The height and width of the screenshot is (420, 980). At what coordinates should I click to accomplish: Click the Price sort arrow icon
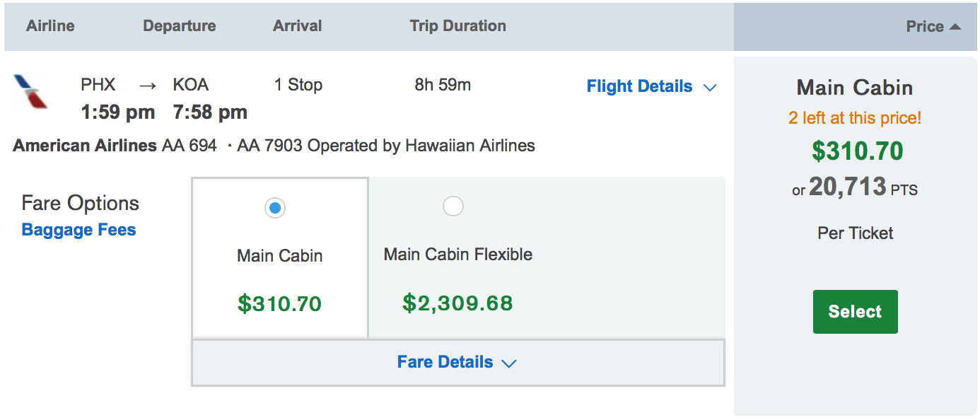click(x=955, y=27)
